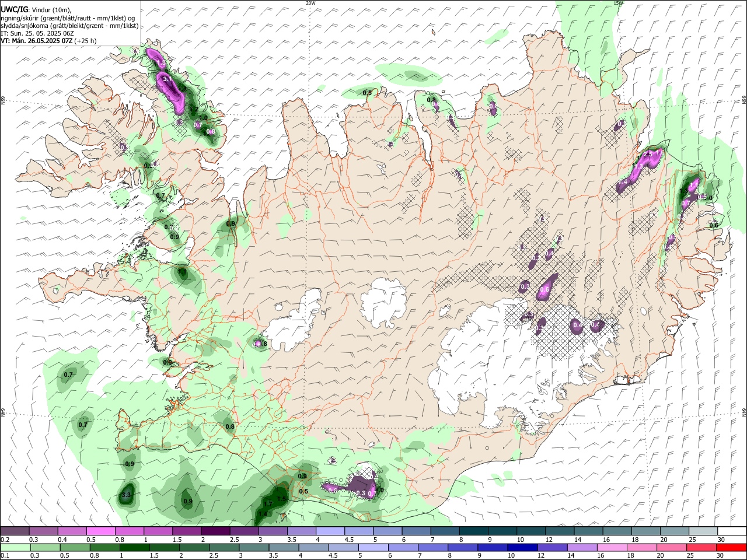Click the '2.5' precipitation value in the east
This screenshot has height=560, width=747.
click(x=647, y=154)
